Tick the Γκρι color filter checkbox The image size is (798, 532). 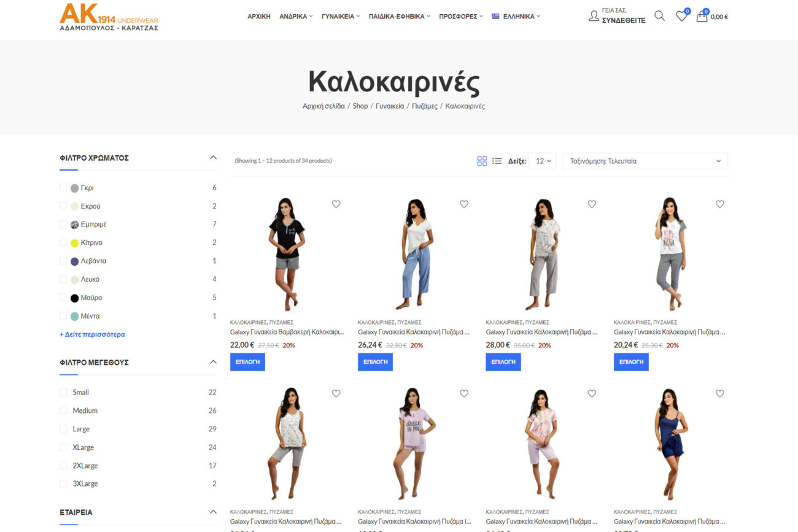(x=63, y=188)
